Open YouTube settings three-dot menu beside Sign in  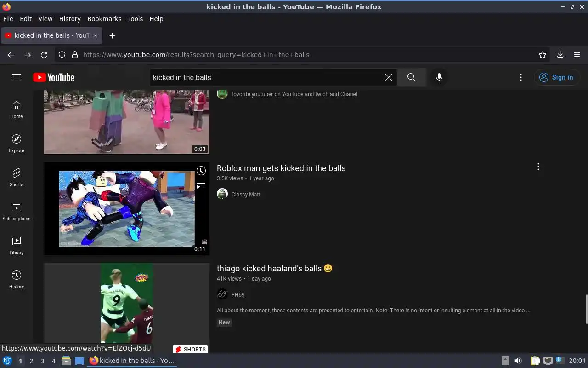click(521, 77)
